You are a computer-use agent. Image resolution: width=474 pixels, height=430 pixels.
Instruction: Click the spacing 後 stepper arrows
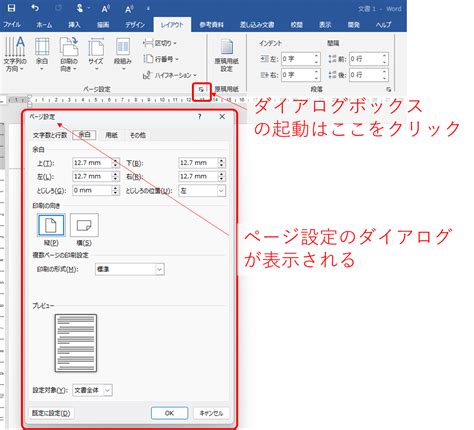point(385,75)
